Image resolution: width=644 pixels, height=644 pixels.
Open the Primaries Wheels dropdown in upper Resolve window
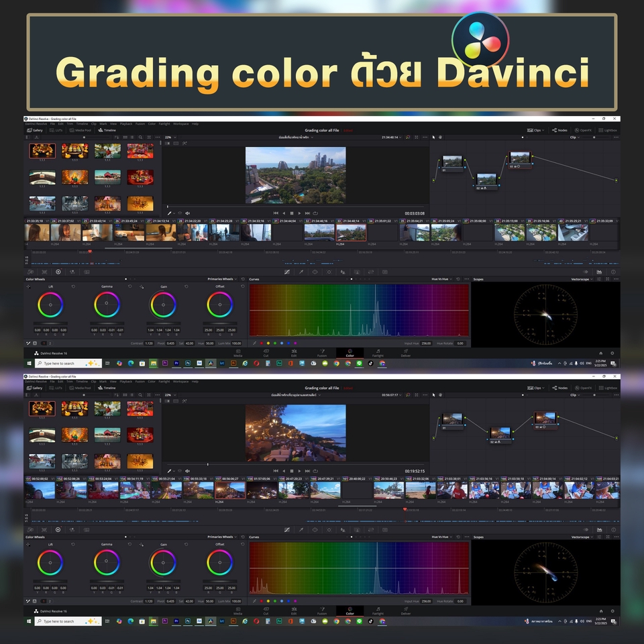(x=222, y=279)
